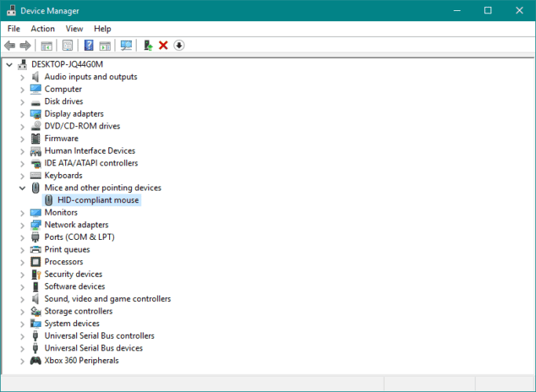Screen dimensions: 536x392
Task: Collapse Mice and other pointing devices
Action: [23, 188]
